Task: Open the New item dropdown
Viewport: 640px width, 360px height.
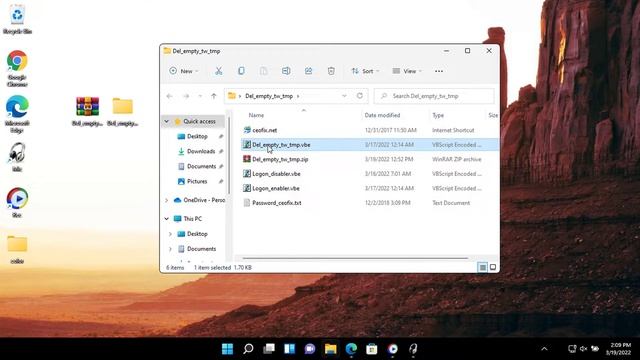Action: pyautogui.click(x=184, y=71)
